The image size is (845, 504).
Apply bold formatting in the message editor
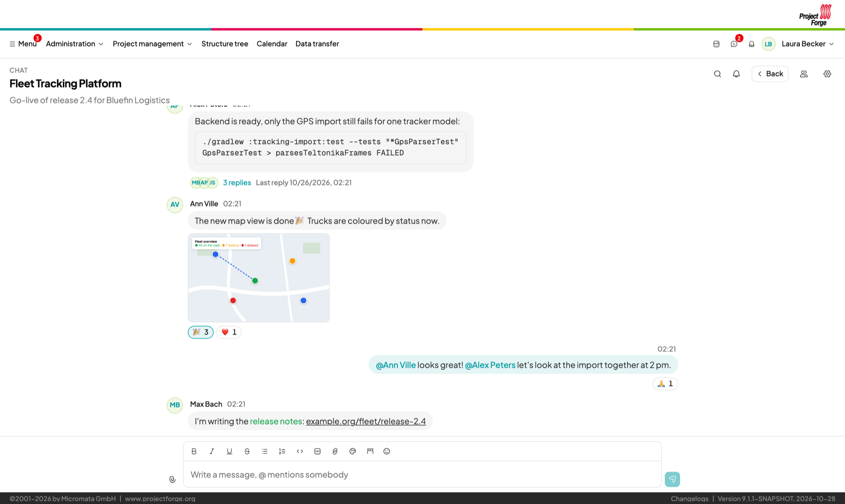(x=194, y=451)
